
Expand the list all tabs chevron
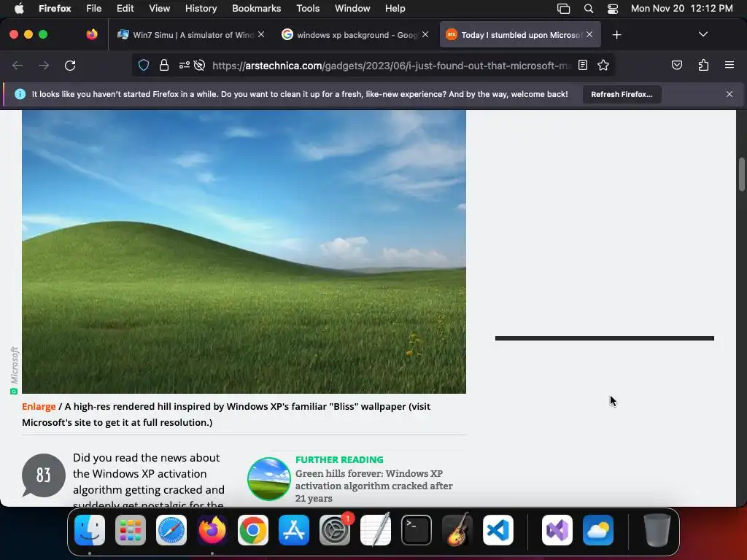pos(703,34)
